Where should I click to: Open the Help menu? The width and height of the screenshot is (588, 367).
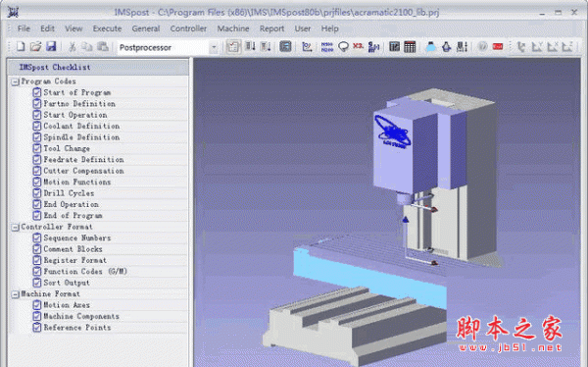[329, 28]
